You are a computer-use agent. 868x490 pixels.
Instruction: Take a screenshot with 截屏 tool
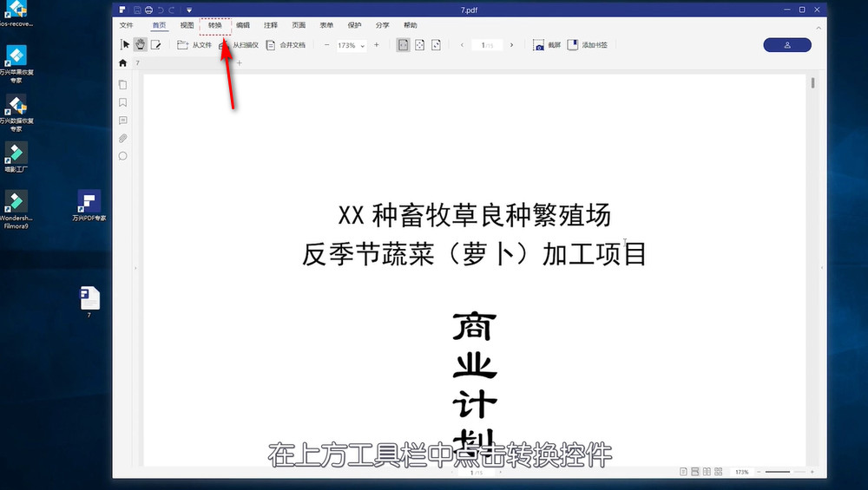pyautogui.click(x=547, y=45)
